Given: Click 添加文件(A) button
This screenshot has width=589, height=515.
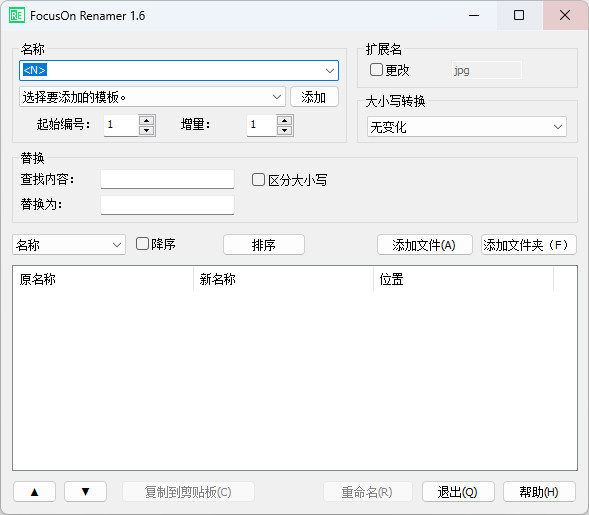Looking at the screenshot, I should 424,245.
